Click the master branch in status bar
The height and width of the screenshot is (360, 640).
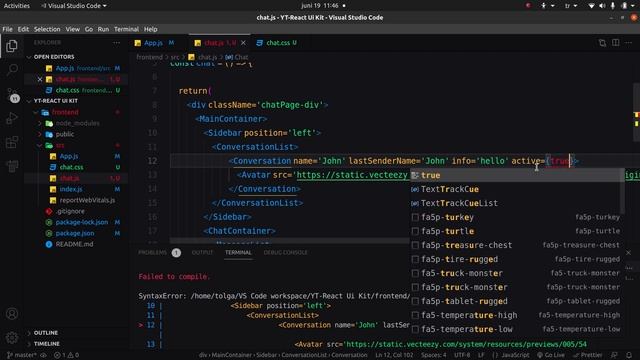click(x=22, y=355)
